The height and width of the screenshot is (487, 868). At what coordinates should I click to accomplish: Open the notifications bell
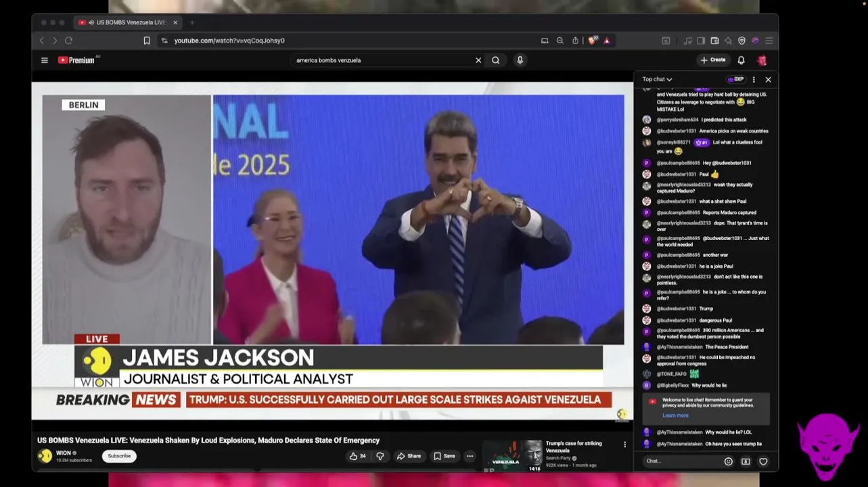click(x=741, y=60)
